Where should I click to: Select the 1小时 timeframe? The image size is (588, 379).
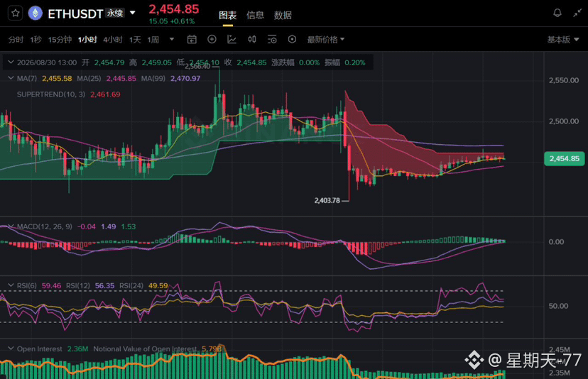87,40
